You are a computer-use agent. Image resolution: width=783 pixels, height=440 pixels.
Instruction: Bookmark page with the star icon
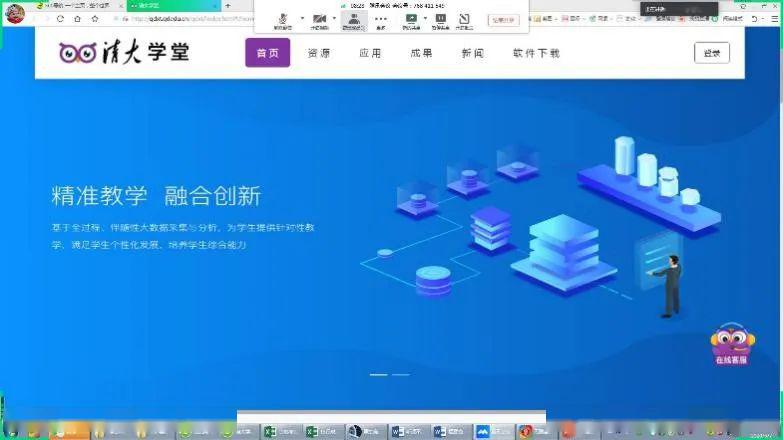95,19
